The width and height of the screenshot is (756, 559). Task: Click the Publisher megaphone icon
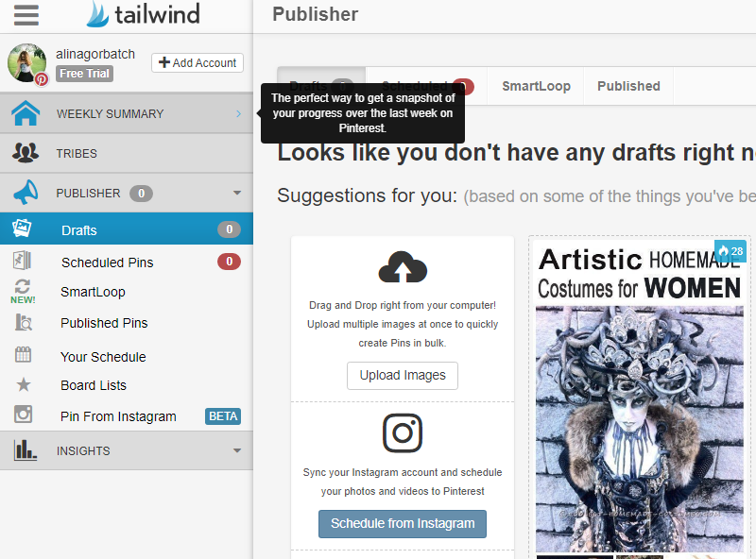(26, 193)
